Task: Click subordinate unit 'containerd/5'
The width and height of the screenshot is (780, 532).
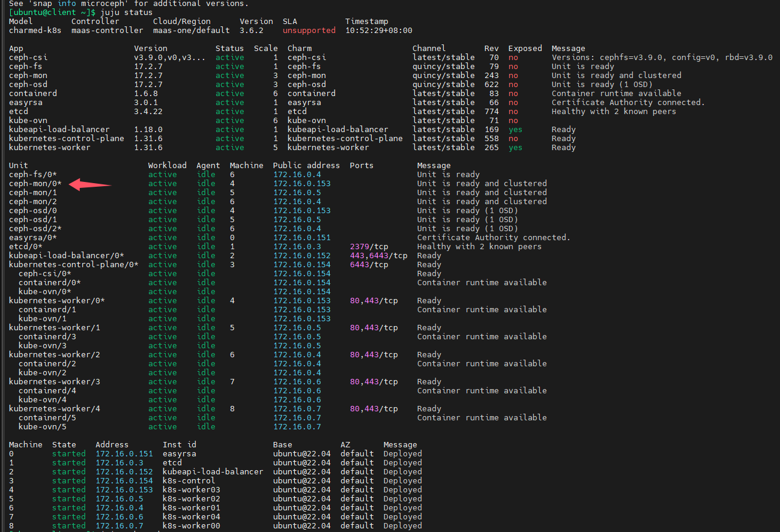Action: point(47,418)
